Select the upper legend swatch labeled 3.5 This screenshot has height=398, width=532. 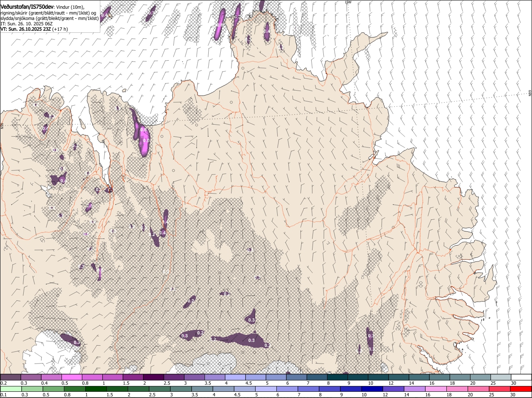[214, 377]
